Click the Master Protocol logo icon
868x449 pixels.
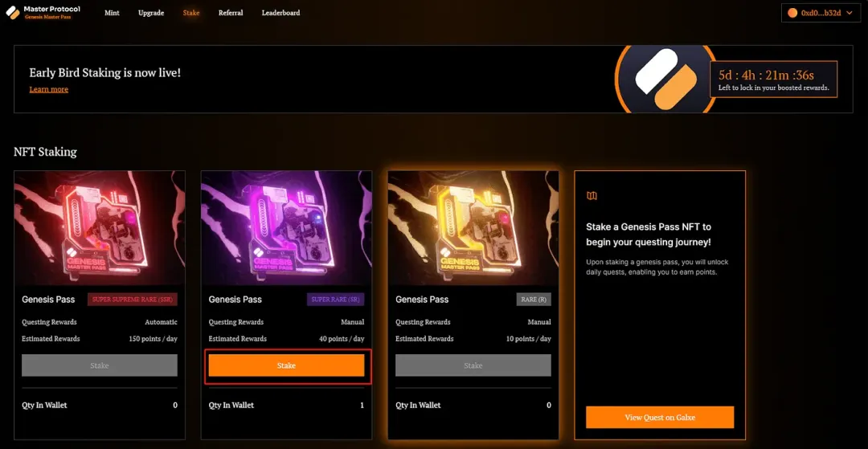pyautogui.click(x=12, y=13)
